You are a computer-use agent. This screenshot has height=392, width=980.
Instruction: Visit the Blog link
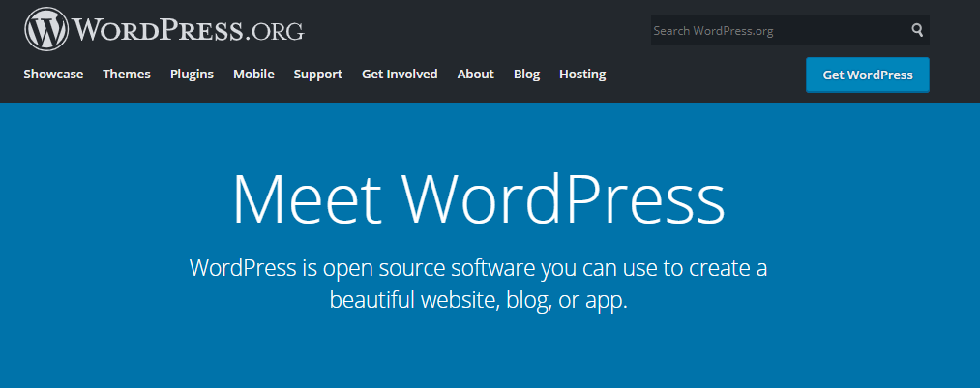pos(527,74)
